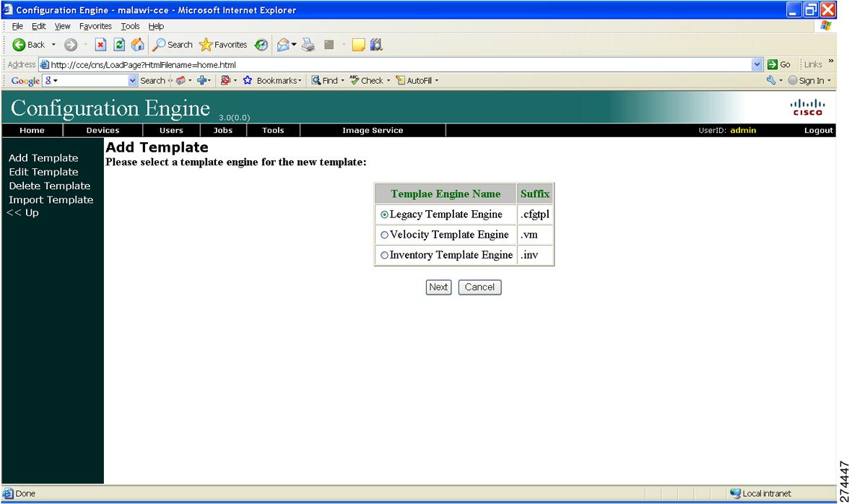Click the Google popup blocker icon
Screen dimensions: 852x504
(x=225, y=80)
